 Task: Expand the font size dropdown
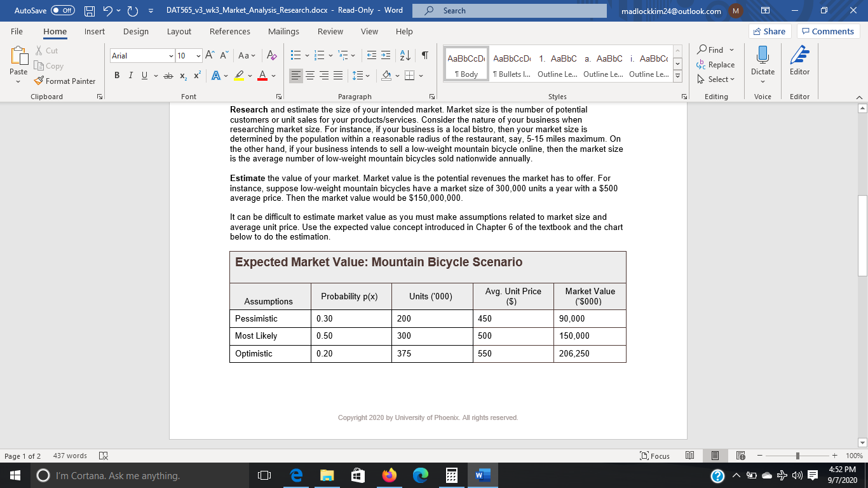(x=198, y=55)
